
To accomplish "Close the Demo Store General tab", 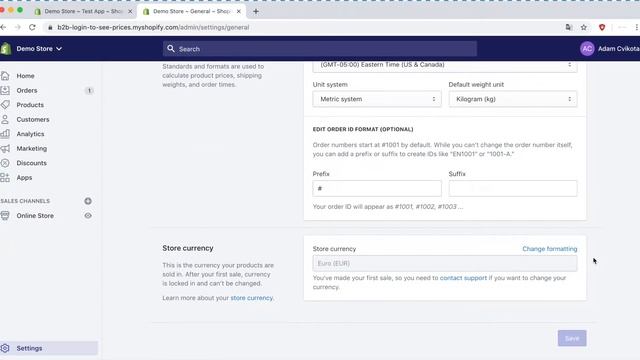I will coord(239,11).
